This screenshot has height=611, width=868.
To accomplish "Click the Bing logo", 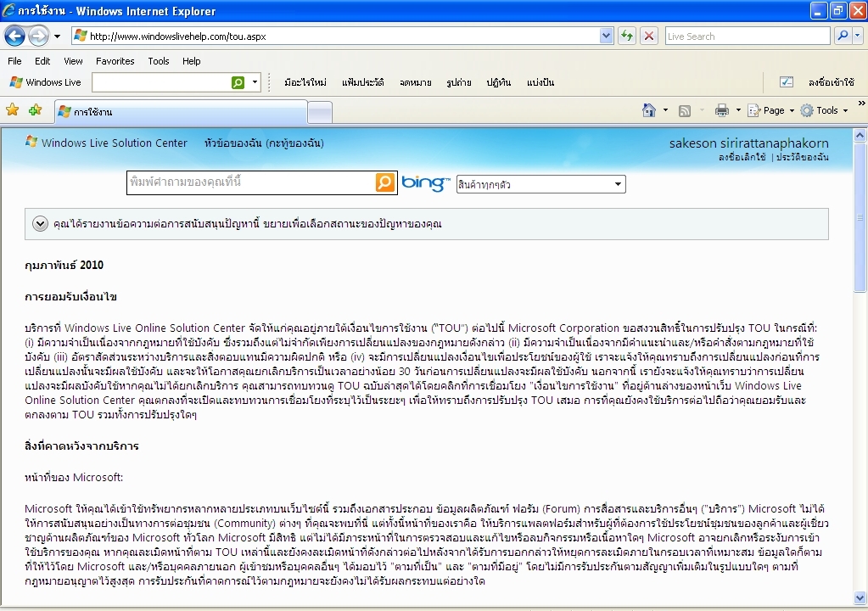I will click(426, 183).
